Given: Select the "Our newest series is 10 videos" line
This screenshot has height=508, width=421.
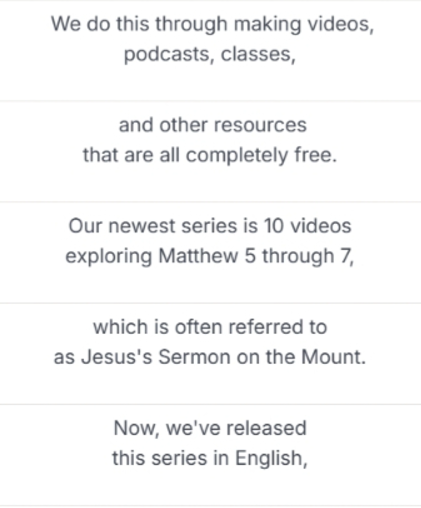Looking at the screenshot, I should coord(210,226).
